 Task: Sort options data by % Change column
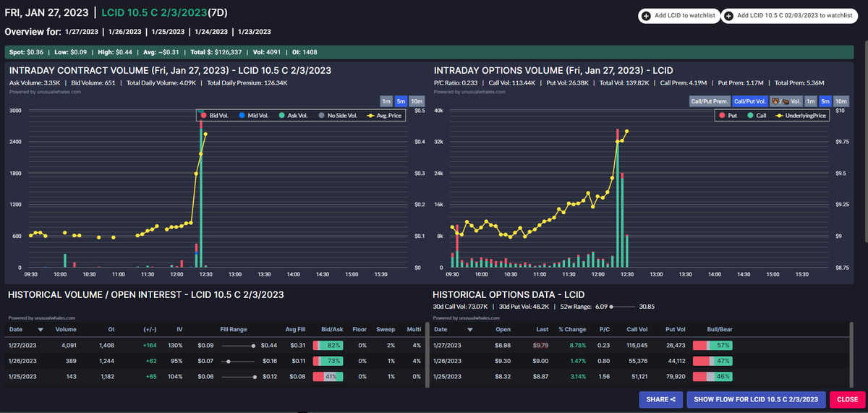click(x=571, y=328)
